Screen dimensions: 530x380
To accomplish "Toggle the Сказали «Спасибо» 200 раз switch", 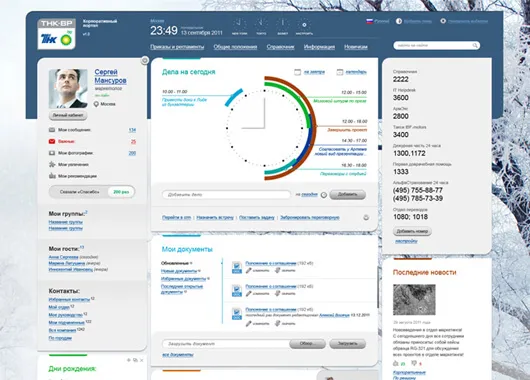I will click(92, 192).
